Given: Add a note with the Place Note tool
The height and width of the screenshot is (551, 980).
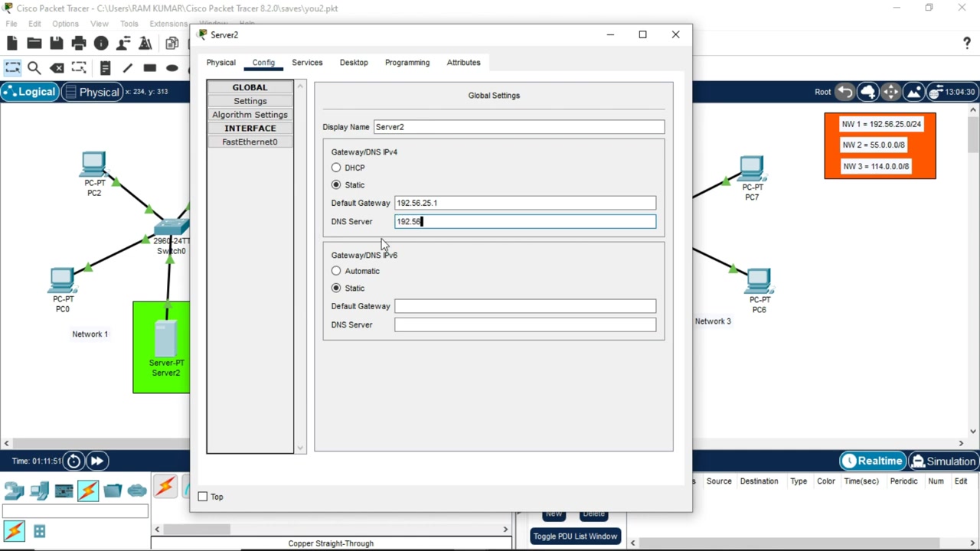Looking at the screenshot, I should [x=105, y=68].
